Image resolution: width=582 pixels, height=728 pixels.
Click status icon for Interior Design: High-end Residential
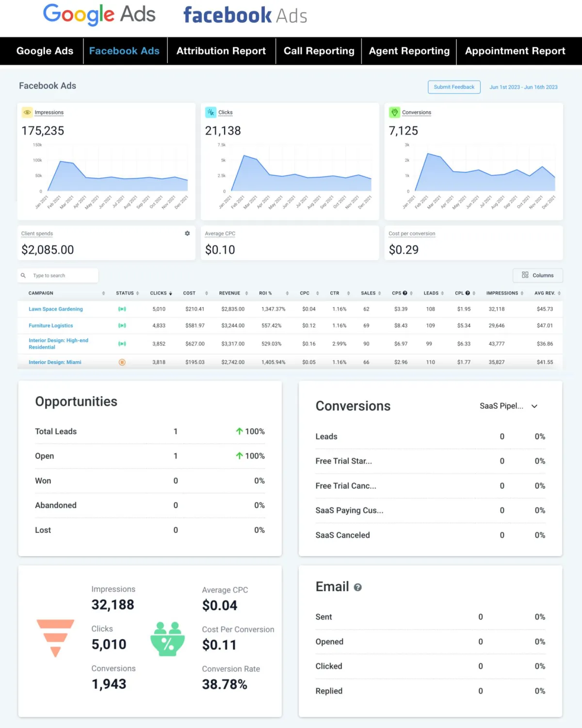pos(122,344)
